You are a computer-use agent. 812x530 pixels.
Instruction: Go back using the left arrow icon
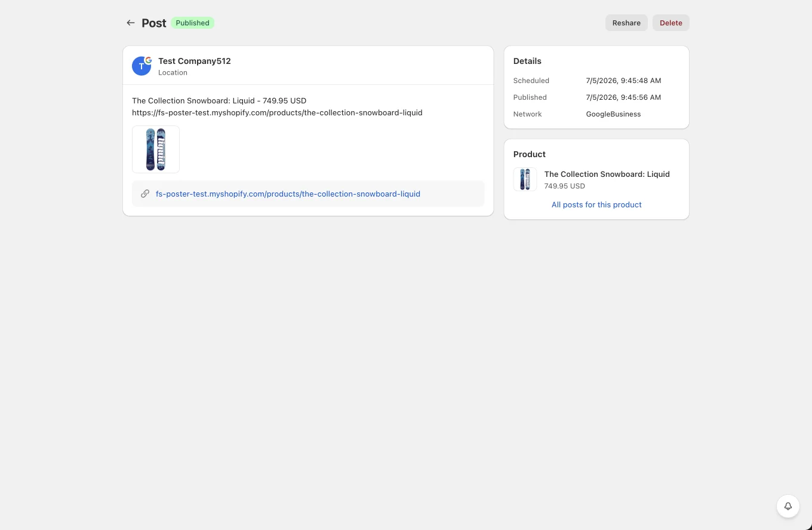pyautogui.click(x=130, y=23)
